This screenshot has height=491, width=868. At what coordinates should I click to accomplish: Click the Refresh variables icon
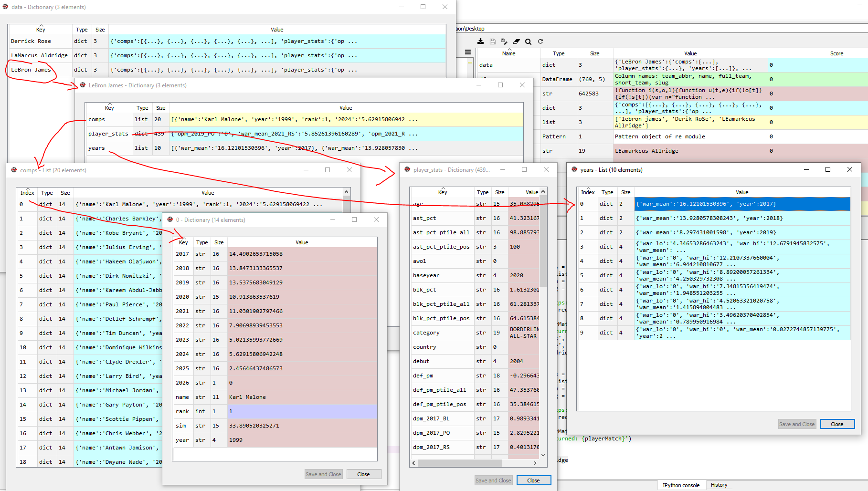tap(540, 42)
